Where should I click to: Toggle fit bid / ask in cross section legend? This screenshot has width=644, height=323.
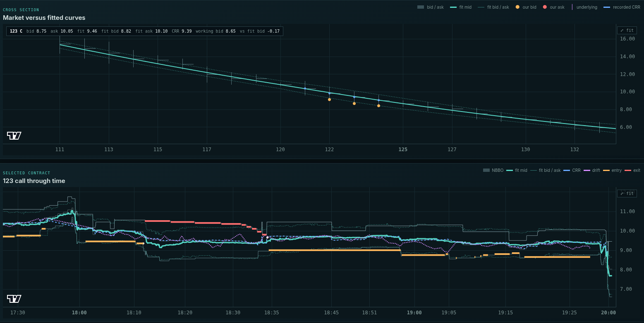(493, 7)
